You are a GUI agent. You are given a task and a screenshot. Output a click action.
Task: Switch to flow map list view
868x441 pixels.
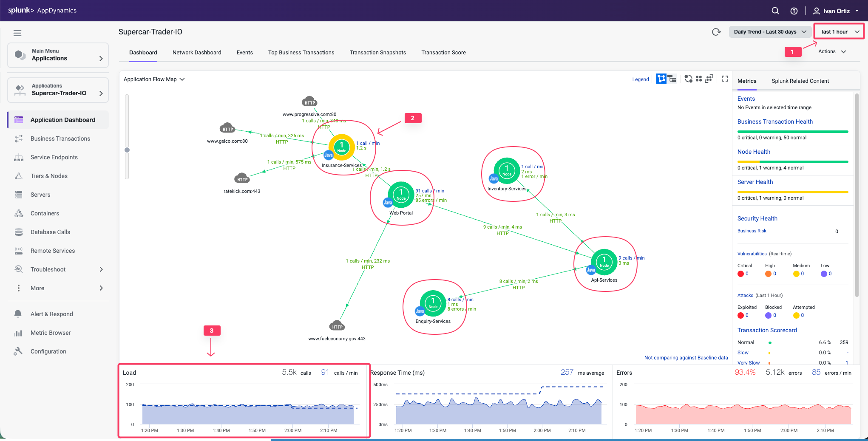tap(672, 79)
